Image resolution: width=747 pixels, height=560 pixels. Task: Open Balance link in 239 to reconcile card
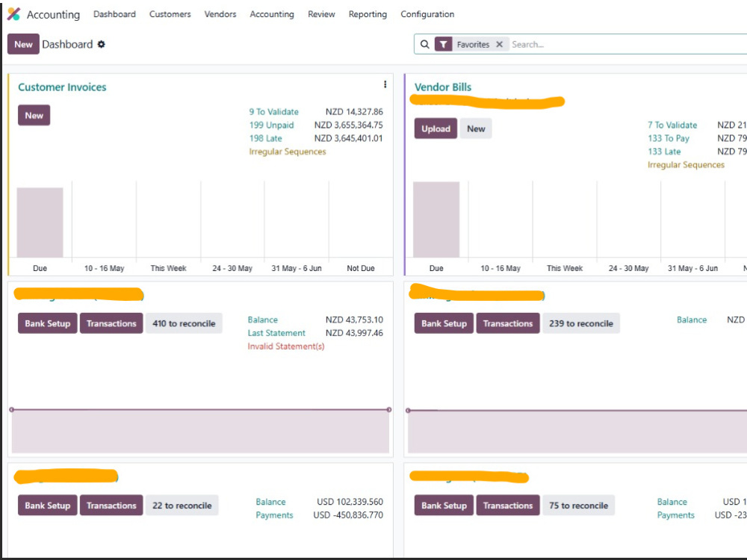(x=692, y=320)
